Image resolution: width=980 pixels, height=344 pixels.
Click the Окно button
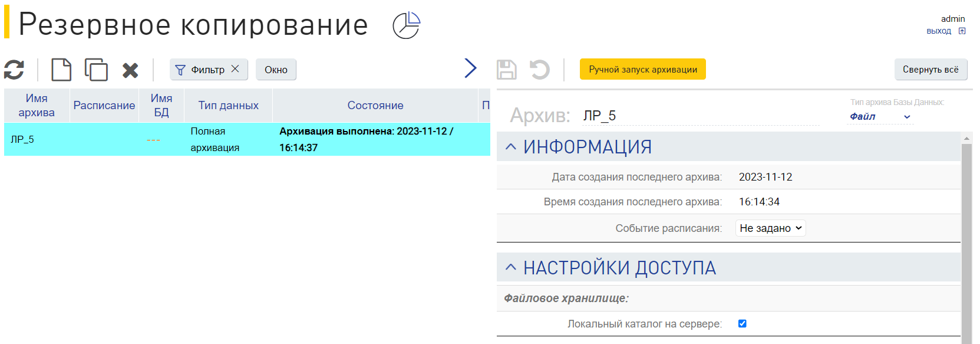[x=276, y=70]
